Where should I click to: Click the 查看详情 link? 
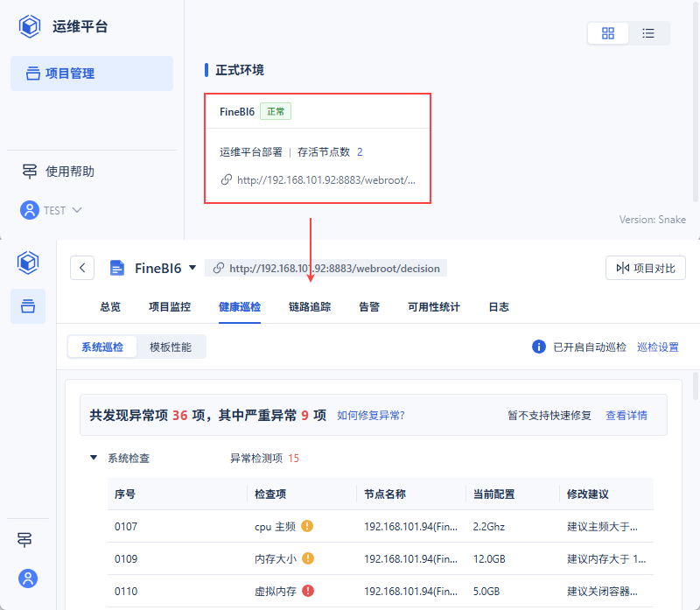[626, 416]
